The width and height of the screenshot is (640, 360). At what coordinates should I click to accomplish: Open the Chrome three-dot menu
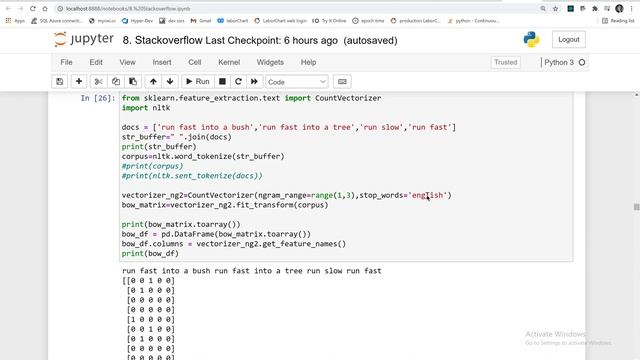tap(631, 9)
